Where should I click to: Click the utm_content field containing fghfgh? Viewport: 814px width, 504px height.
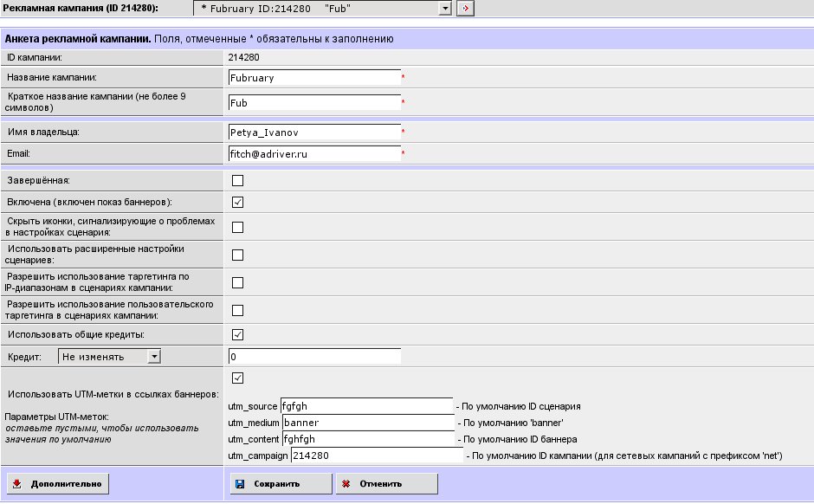click(x=368, y=439)
